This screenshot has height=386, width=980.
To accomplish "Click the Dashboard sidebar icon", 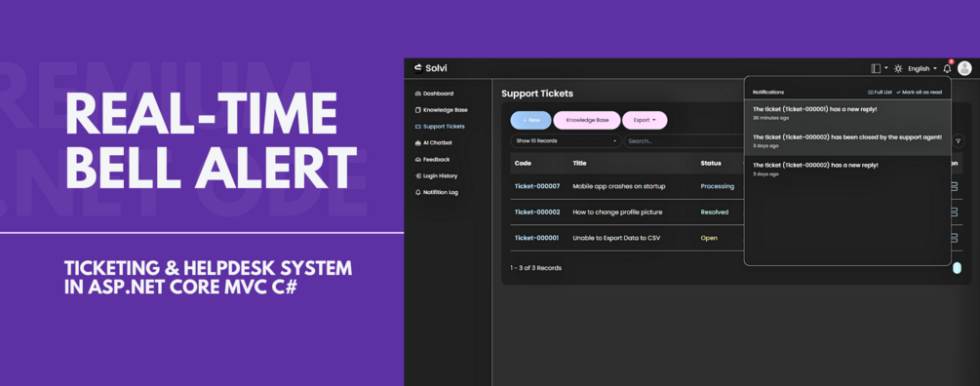I will point(417,94).
